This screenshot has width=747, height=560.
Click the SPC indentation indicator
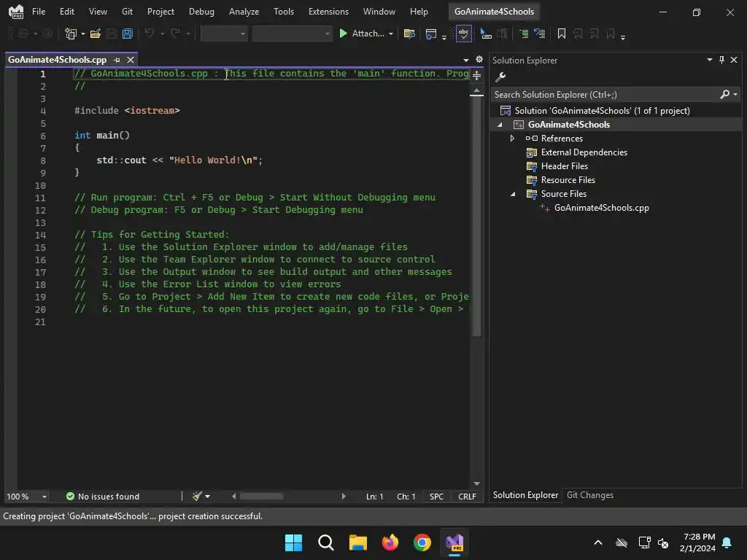[436, 496]
